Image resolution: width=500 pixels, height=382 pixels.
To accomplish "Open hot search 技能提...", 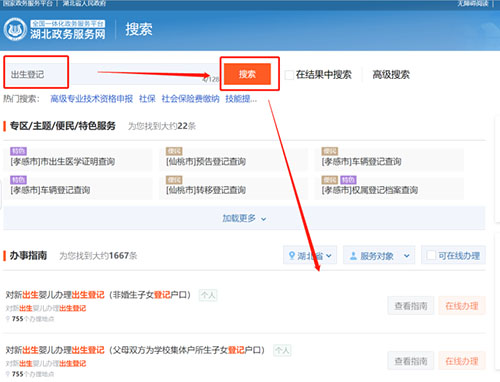I will [x=241, y=99].
